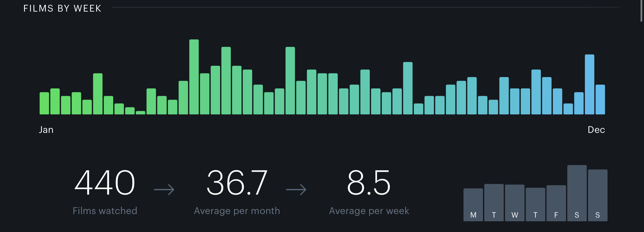This screenshot has width=644, height=232.
Task: Select the shortest bar in weekly chart
Action: pyautogui.click(x=140, y=113)
